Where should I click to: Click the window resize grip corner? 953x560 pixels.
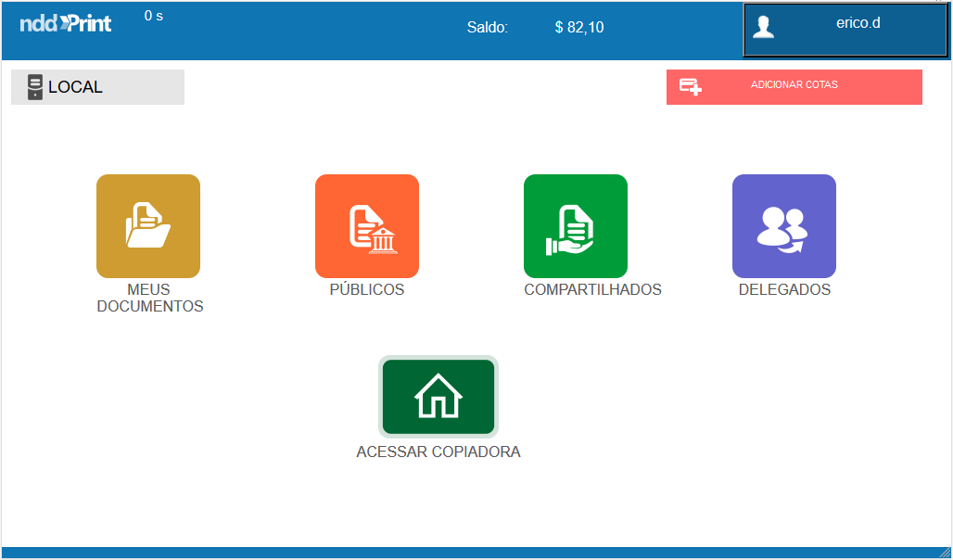point(945,553)
